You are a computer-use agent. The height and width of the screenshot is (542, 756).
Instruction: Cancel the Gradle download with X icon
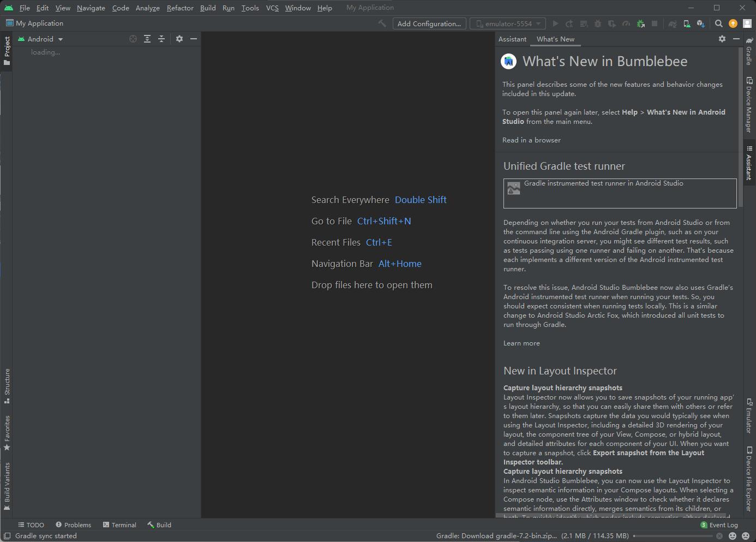click(x=719, y=536)
